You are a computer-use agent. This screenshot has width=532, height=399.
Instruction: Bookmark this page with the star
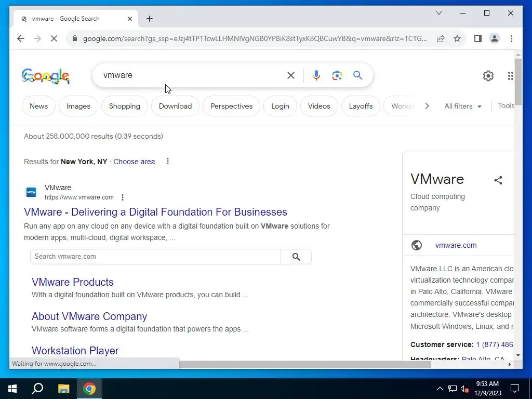tap(457, 38)
